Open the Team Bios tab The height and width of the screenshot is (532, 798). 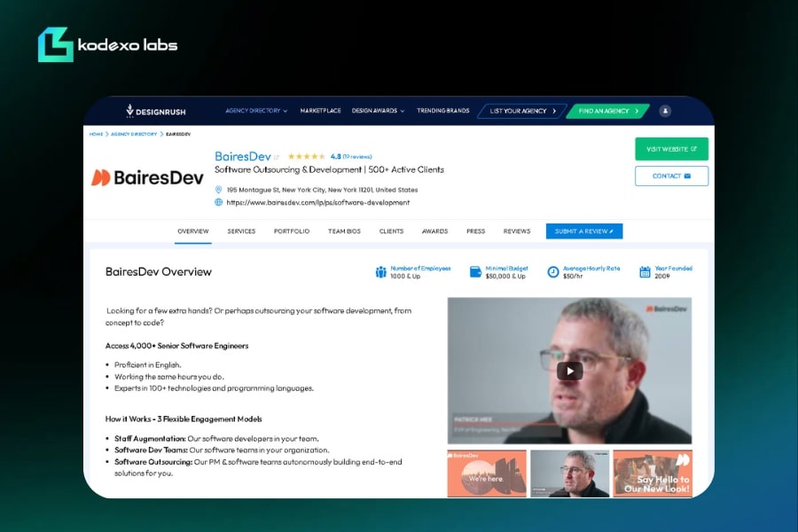point(344,231)
